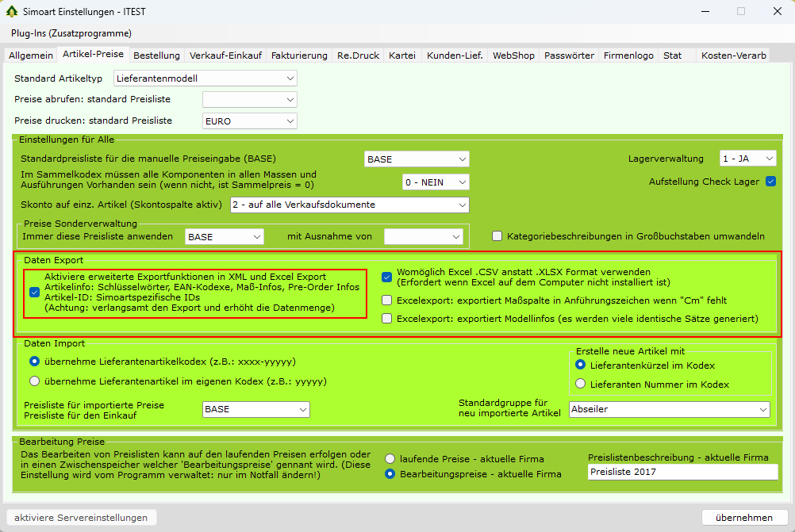The width and height of the screenshot is (795, 532).
Task: Switch to the Bestellung tab
Action: (156, 55)
